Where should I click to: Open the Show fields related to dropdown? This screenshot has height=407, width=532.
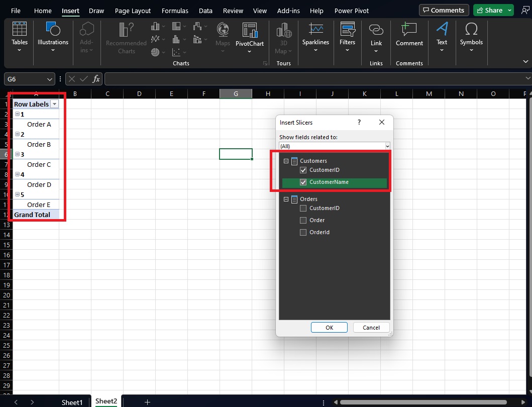coord(388,146)
